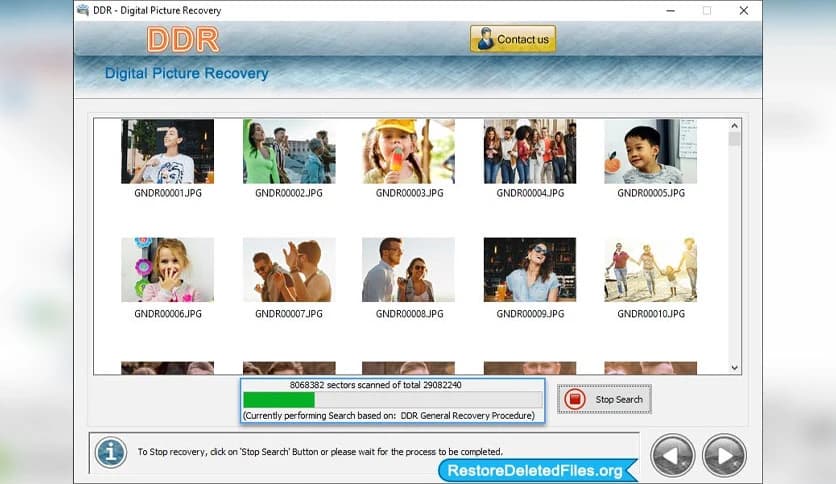Click the vertical scrollbar thumb
The width and height of the screenshot is (836, 484).
point(734,139)
